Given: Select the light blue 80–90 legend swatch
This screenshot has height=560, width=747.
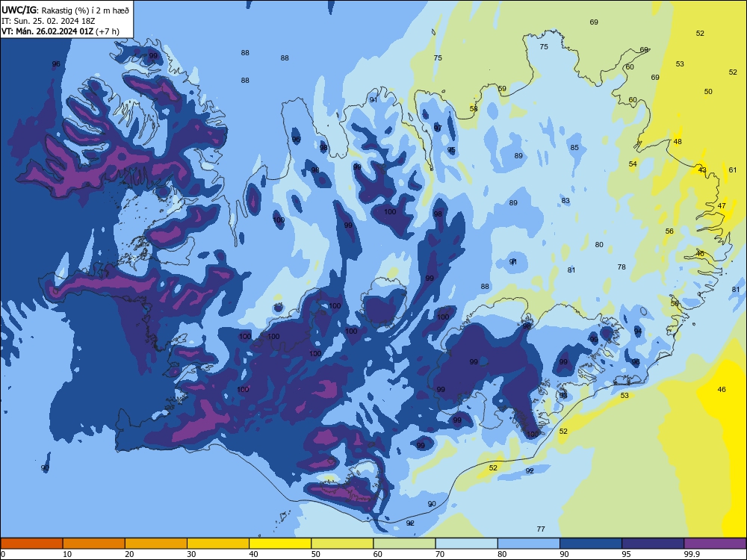Looking at the screenshot, I should (529, 544).
